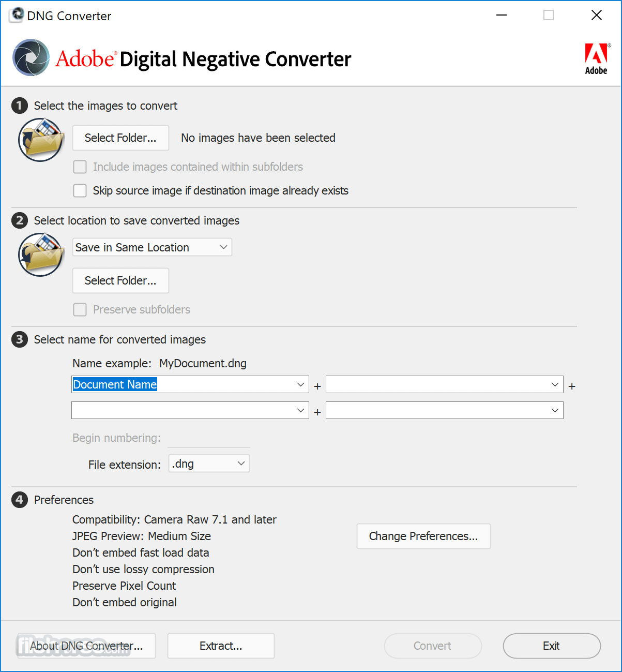
Task: Open the .dng File extension dropdown
Action: coord(209,464)
